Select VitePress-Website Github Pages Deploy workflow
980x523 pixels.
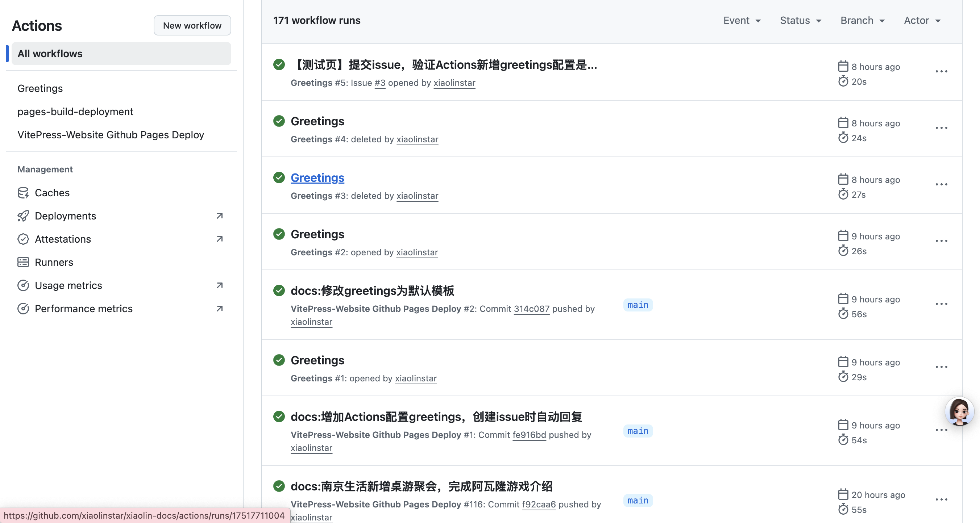(111, 135)
